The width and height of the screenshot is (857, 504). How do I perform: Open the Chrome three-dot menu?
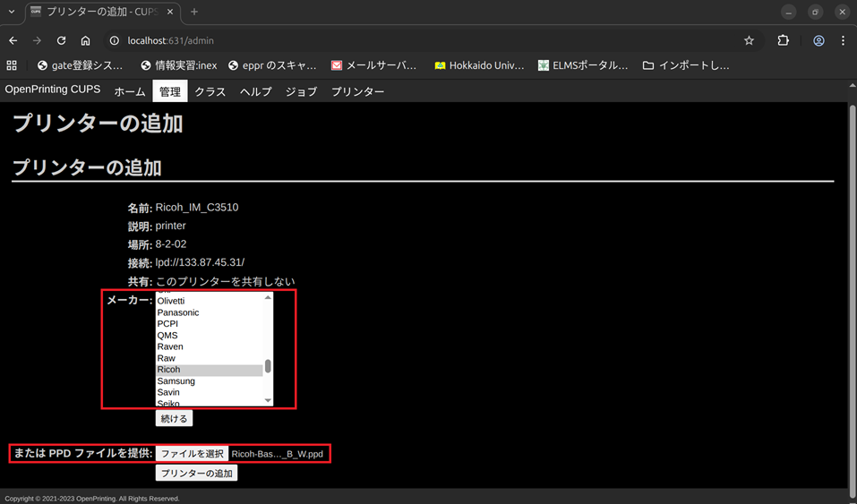coord(843,40)
